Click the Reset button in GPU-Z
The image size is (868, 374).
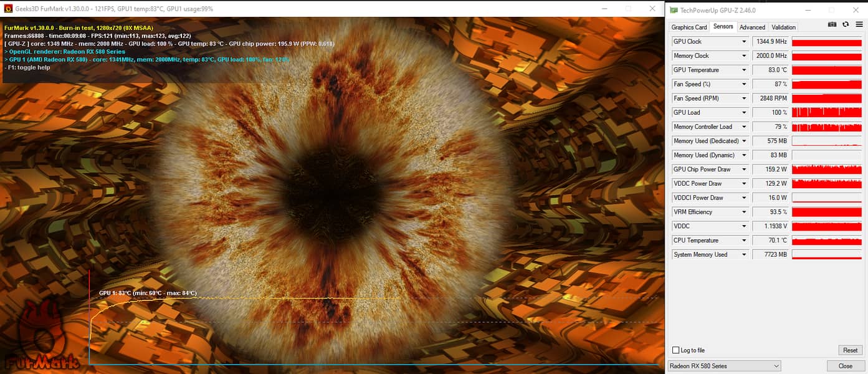pos(851,350)
